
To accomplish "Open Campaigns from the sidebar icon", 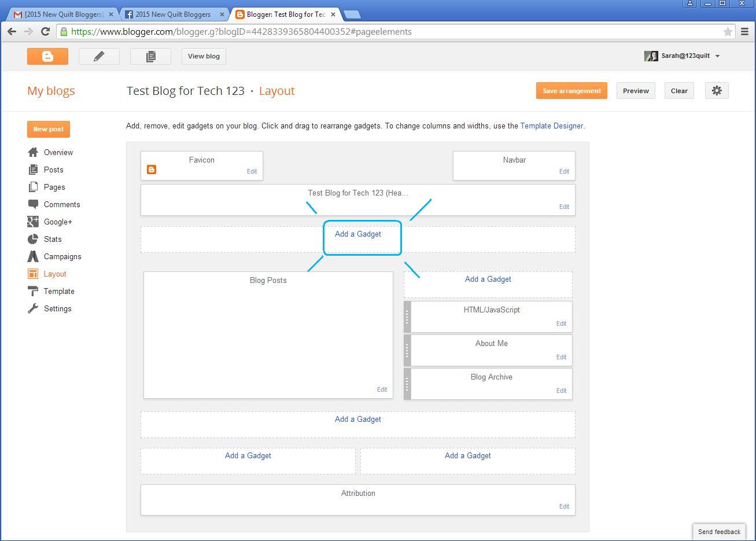I will click(33, 256).
